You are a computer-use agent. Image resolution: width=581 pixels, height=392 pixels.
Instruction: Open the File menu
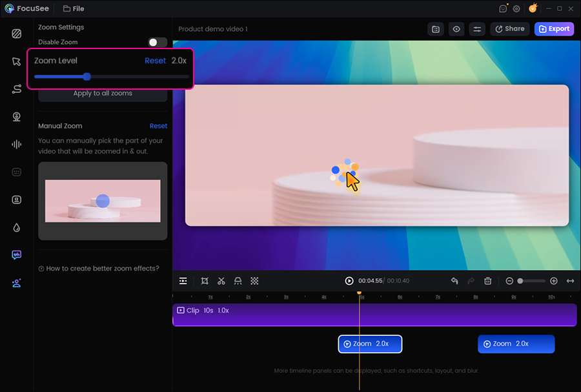coord(74,9)
